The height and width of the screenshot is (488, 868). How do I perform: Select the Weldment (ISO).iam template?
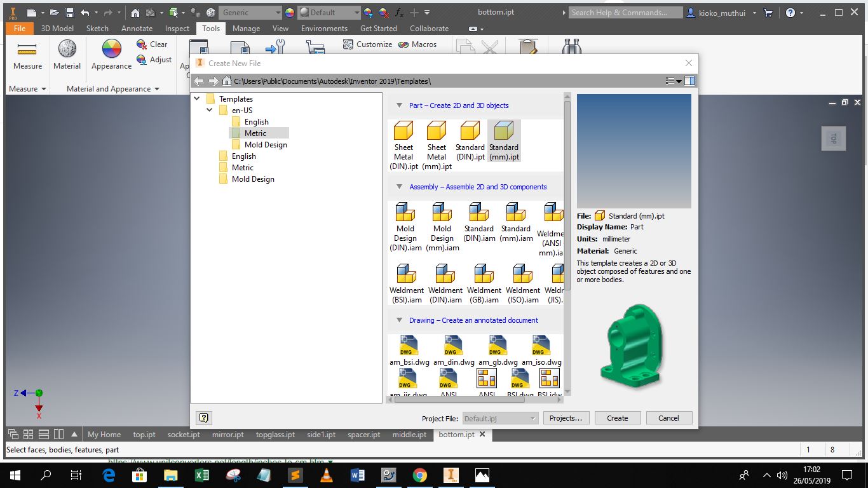[523, 284]
